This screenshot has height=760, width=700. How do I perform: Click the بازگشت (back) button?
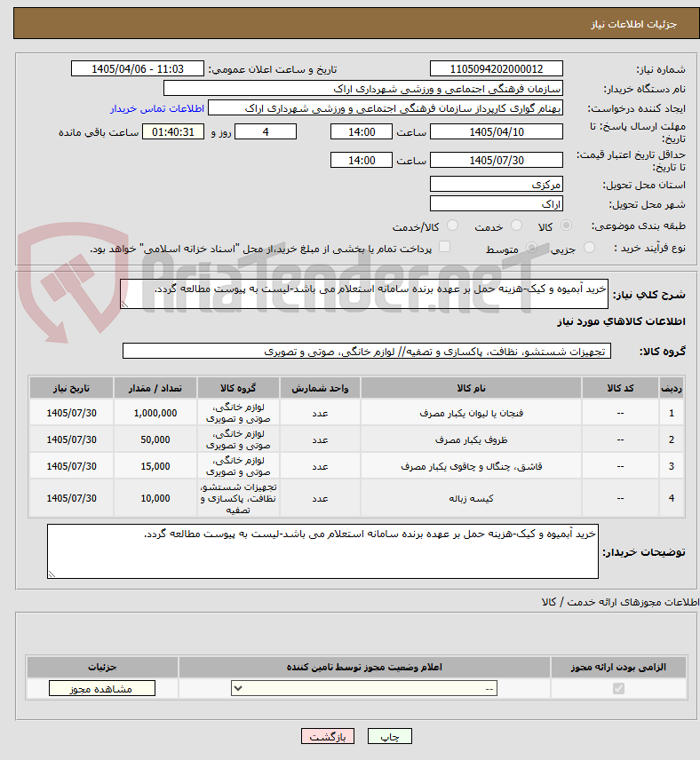click(x=328, y=736)
